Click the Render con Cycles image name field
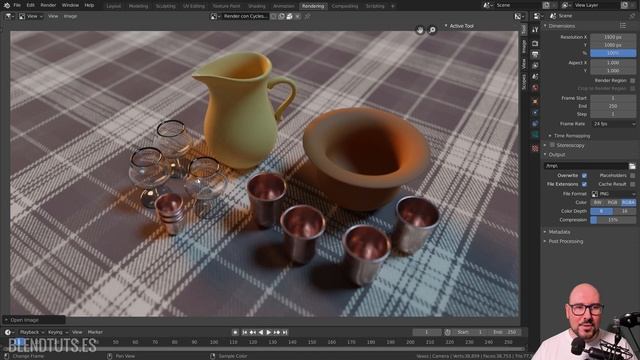640x360 pixels. tap(245, 16)
